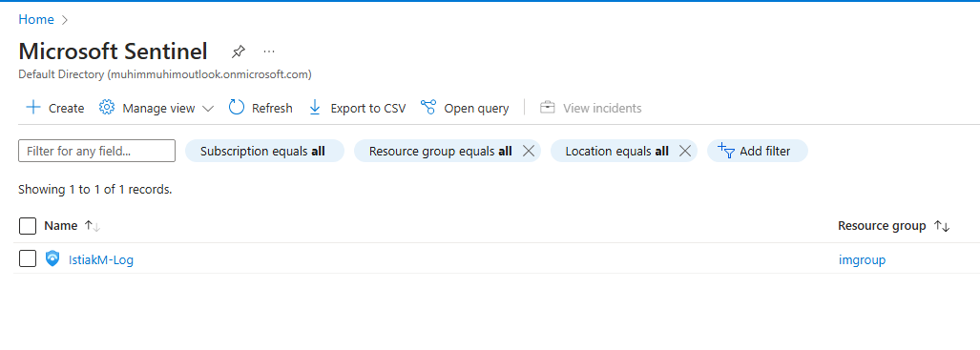Click the Create label text
The width and height of the screenshot is (980, 350).
tap(66, 108)
